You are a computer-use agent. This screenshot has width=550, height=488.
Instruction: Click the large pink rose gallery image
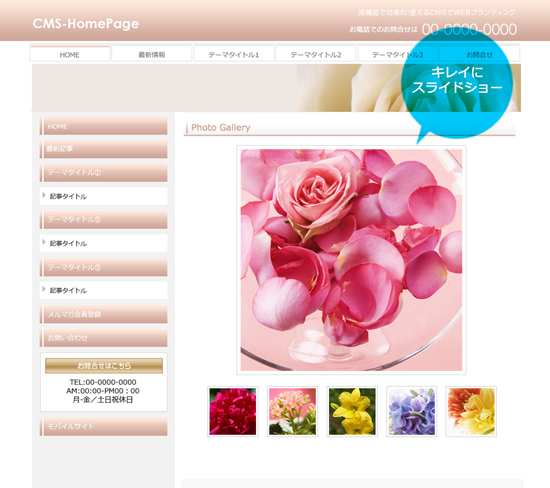click(351, 260)
